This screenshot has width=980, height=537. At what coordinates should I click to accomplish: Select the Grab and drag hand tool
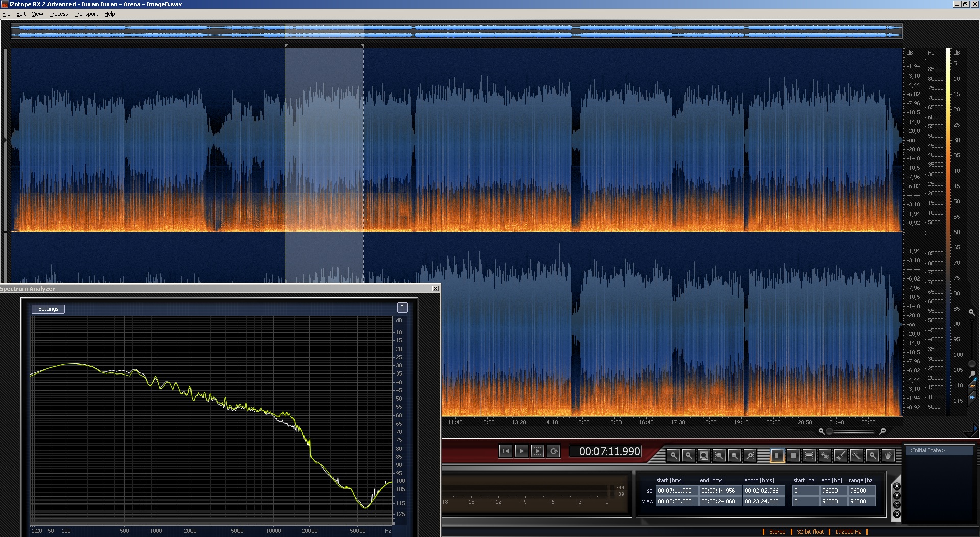[x=888, y=455]
